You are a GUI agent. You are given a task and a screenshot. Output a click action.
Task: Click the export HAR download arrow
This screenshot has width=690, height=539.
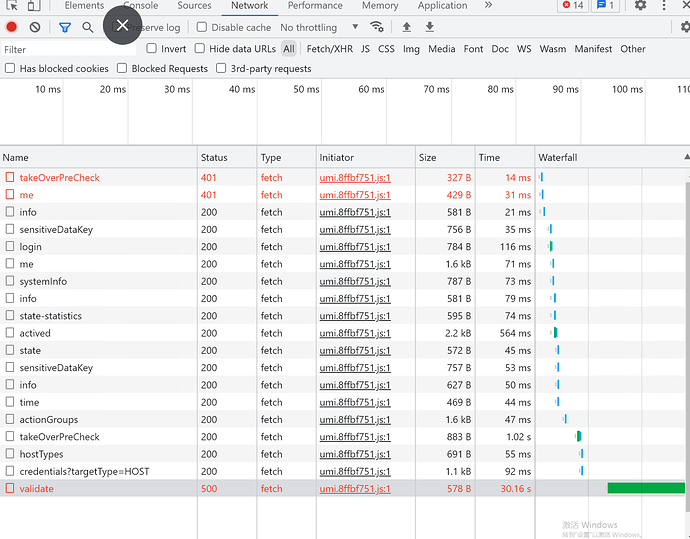(430, 27)
